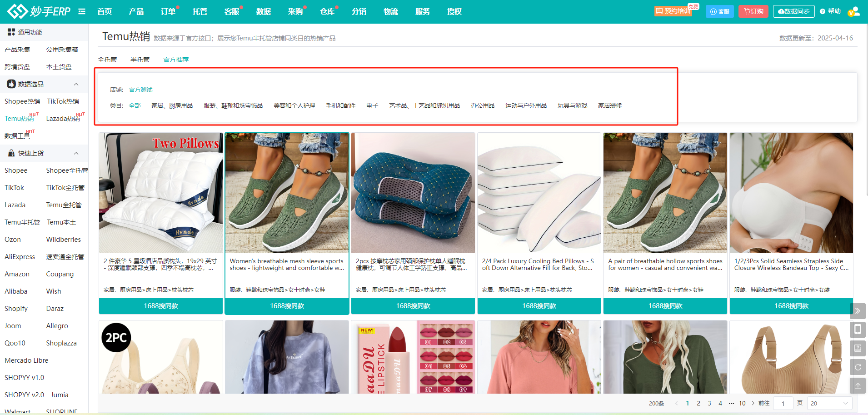The width and height of the screenshot is (868, 415).
Task: Select the 官方测试 store filter
Action: (x=141, y=90)
